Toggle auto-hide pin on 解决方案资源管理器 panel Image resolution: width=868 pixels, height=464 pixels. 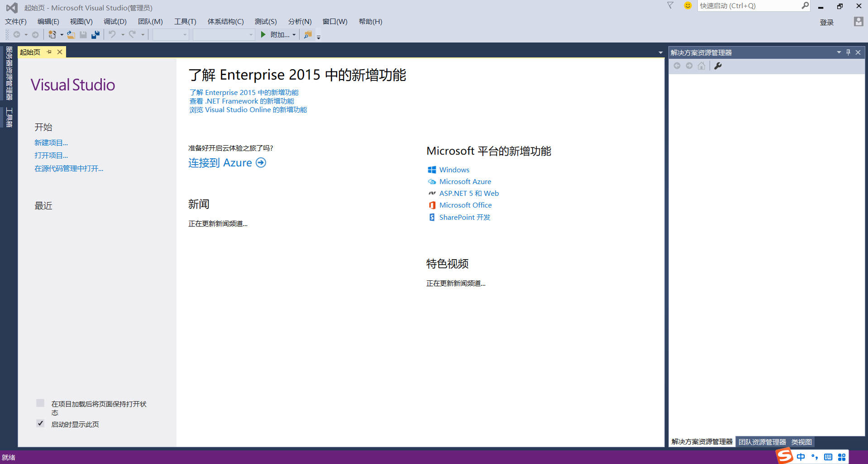pyautogui.click(x=848, y=52)
